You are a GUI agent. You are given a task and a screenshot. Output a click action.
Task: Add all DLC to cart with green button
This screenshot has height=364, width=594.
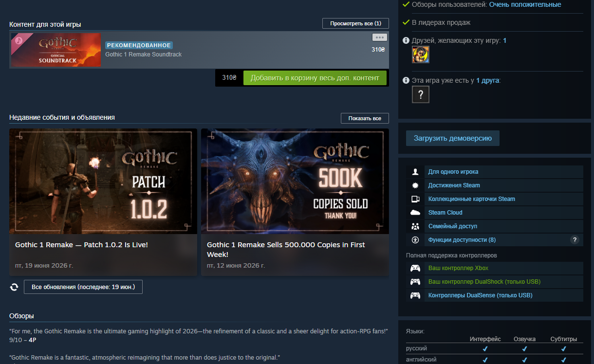pos(315,78)
